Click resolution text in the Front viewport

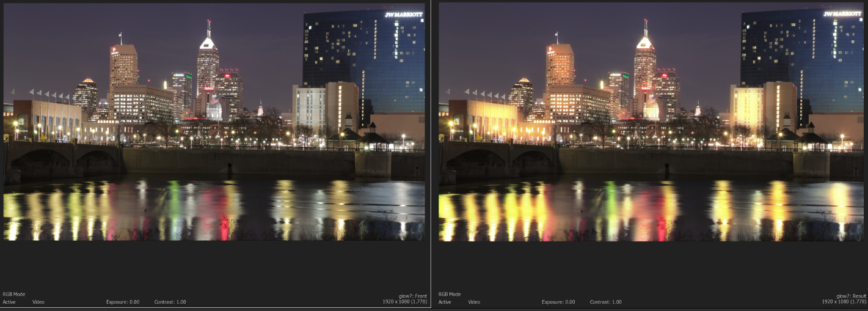point(404,302)
